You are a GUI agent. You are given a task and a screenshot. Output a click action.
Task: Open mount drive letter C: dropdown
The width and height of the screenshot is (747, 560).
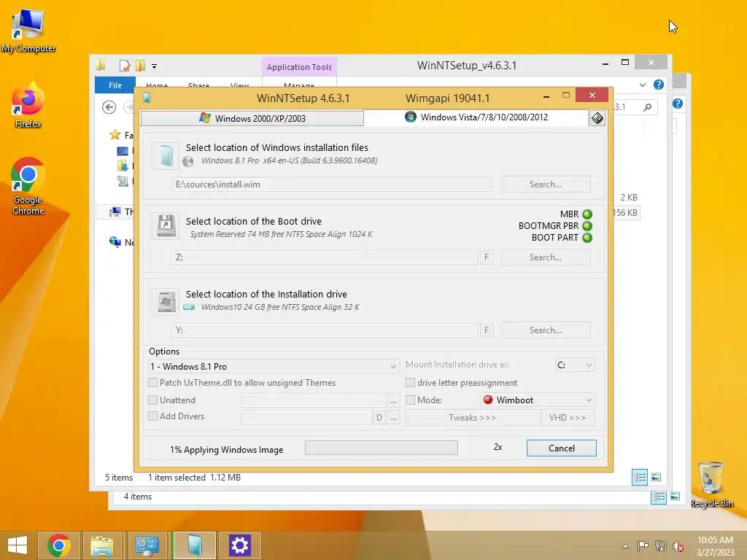pos(575,365)
